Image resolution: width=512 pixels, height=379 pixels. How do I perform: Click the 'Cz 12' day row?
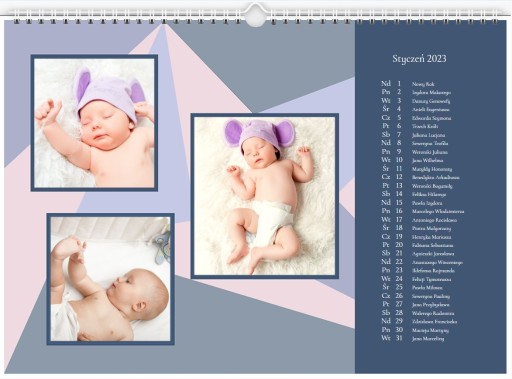[420, 177]
